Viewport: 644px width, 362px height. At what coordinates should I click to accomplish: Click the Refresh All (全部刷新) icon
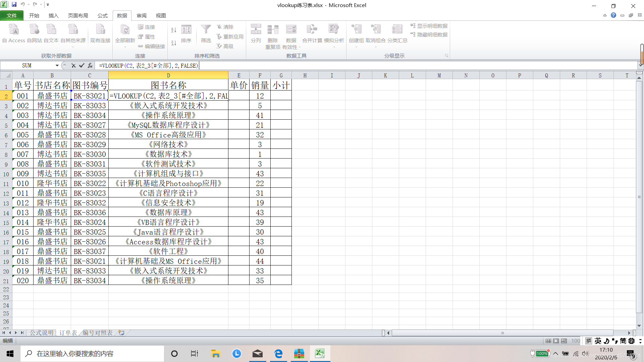tap(125, 30)
